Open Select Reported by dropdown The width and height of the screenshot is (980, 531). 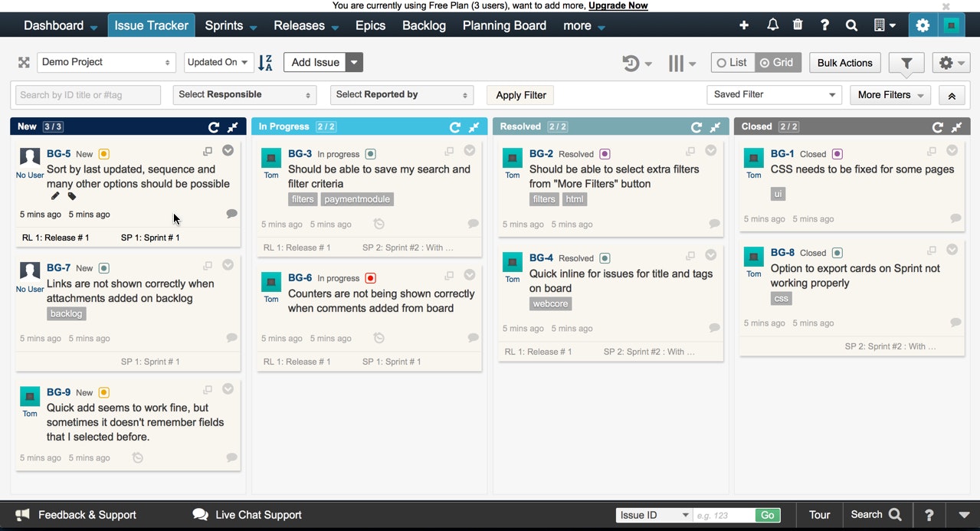(402, 95)
